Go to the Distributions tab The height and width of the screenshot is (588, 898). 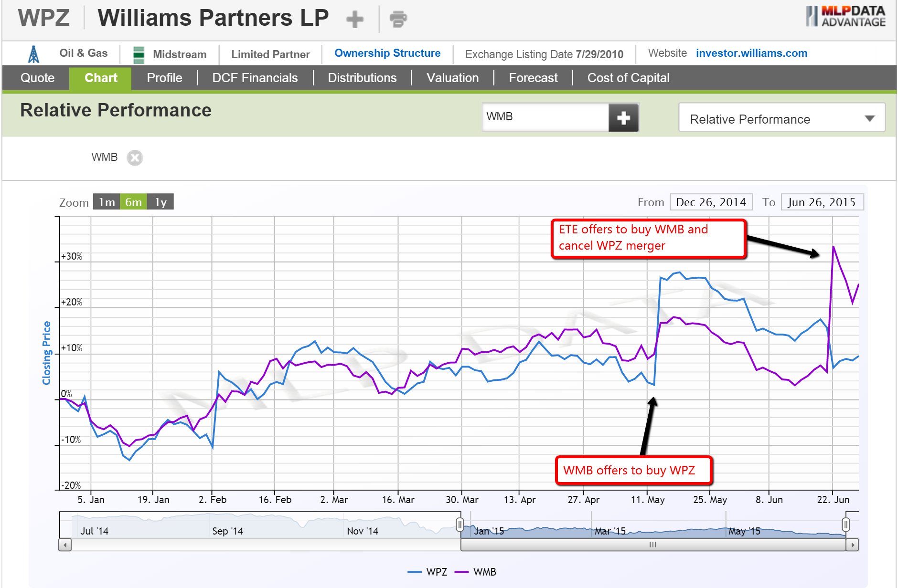[362, 78]
